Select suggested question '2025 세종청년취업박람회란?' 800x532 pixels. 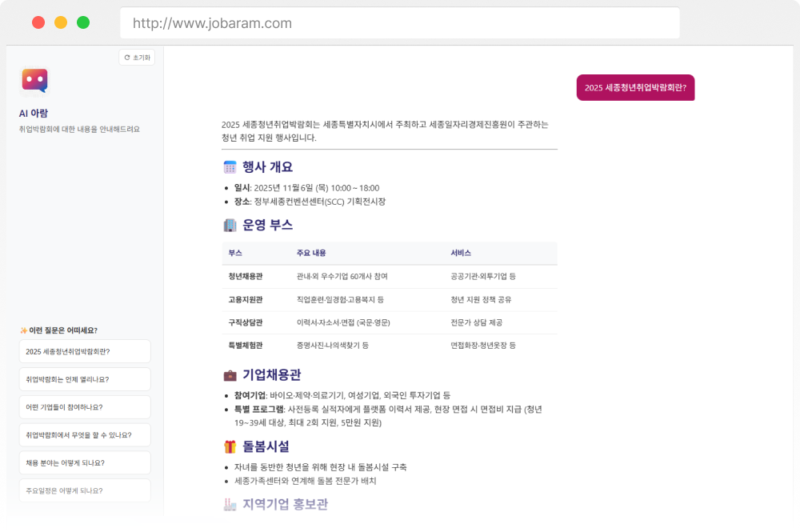click(85, 351)
